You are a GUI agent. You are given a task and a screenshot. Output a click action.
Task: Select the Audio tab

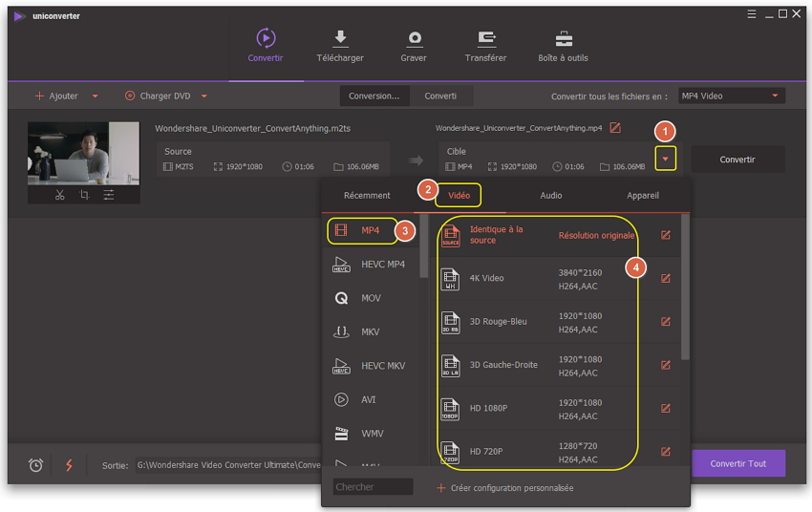point(551,196)
